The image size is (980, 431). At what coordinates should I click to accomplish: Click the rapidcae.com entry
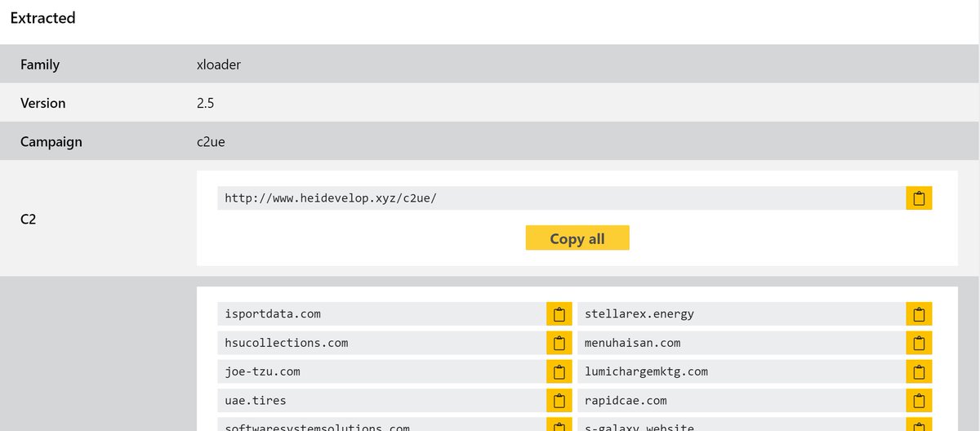(742, 401)
